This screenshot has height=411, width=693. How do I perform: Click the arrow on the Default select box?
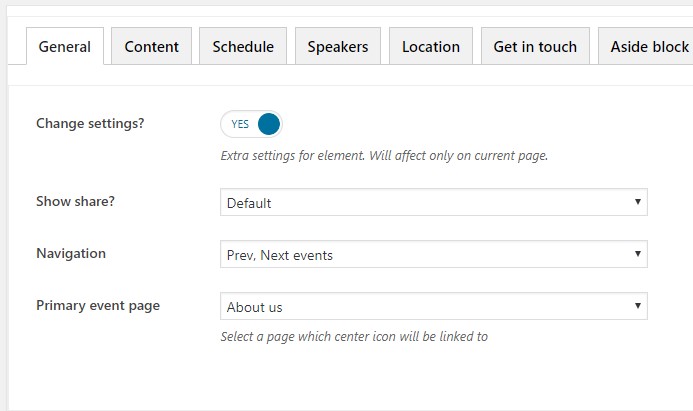(x=637, y=203)
